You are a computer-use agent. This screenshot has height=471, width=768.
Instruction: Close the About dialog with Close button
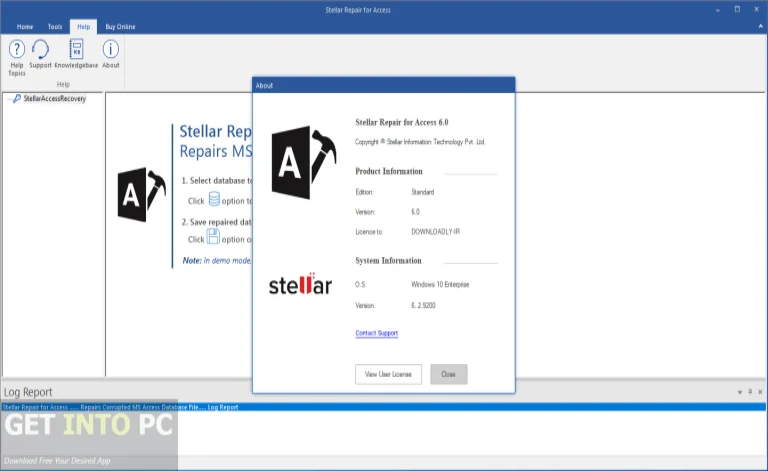tap(449, 374)
